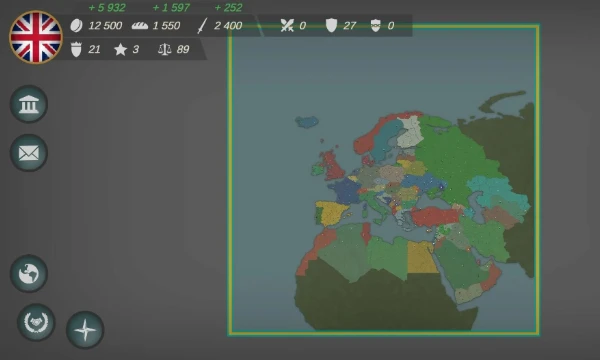600x360 pixels.
Task: Click the sword military resource icon
Action: [202, 26]
